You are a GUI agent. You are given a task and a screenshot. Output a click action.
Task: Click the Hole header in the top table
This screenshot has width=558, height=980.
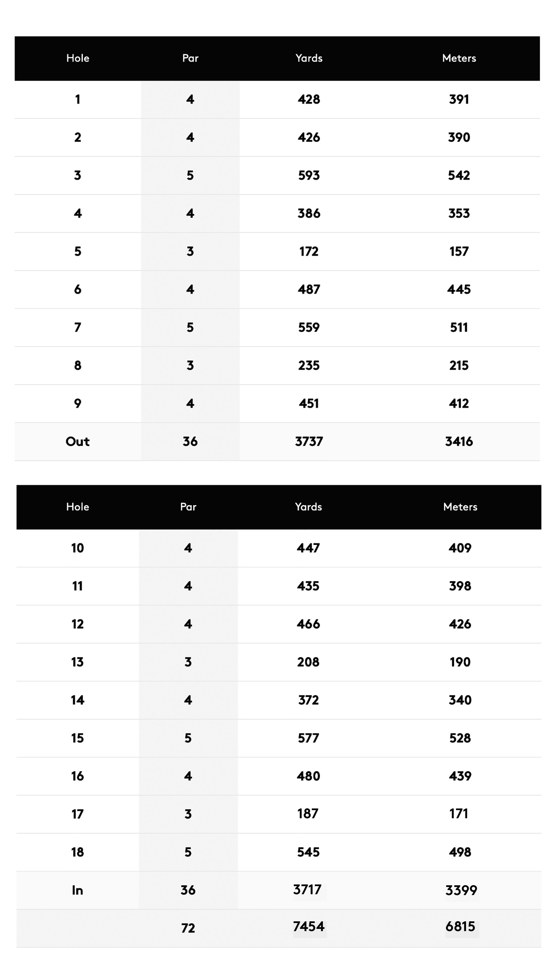click(x=78, y=58)
